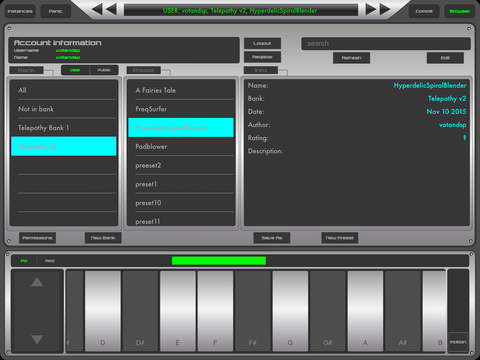Click the Refresh button under search

[x=351, y=58]
